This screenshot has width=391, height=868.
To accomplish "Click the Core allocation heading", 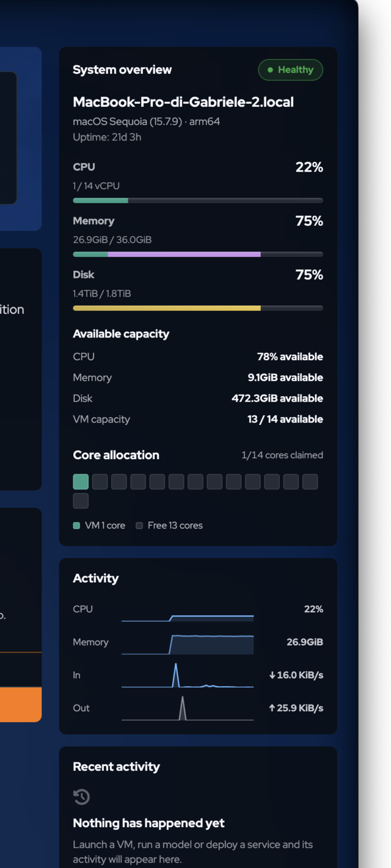I will point(116,455).
